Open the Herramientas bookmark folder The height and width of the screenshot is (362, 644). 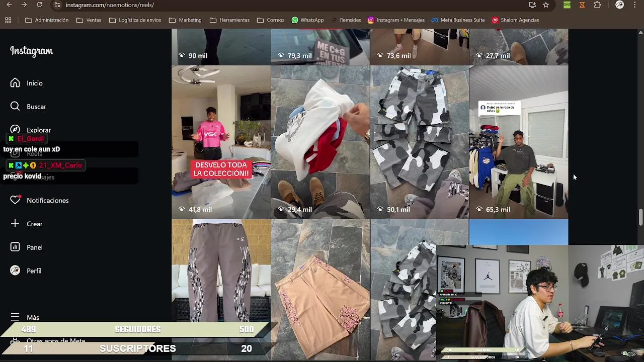coord(229,20)
